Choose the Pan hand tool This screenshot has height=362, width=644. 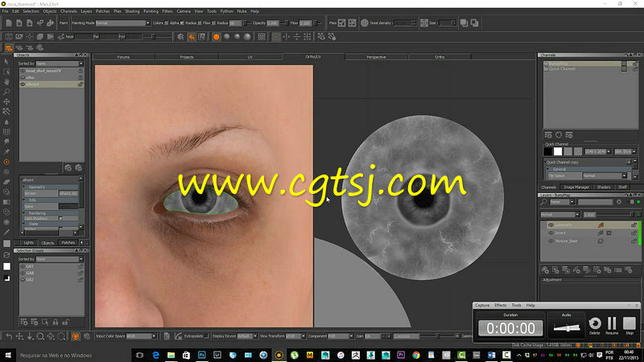pos(6,82)
